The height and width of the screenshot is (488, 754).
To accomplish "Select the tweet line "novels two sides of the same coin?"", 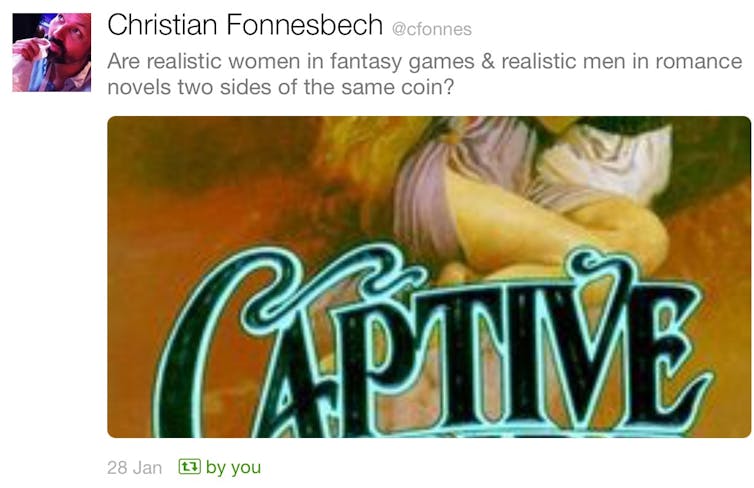I will click(x=280, y=88).
